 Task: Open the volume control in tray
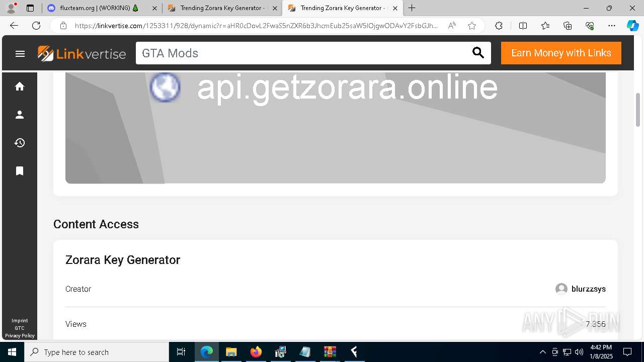point(579,352)
